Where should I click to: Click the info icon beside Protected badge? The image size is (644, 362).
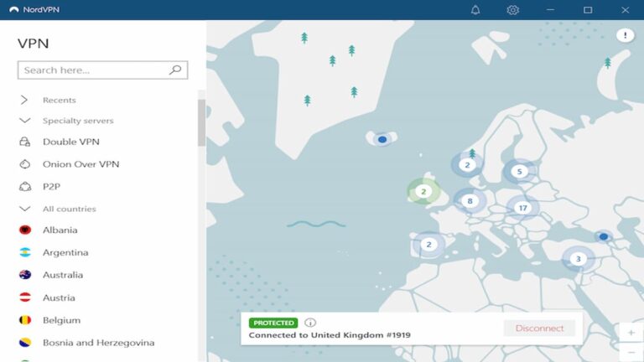(x=310, y=323)
